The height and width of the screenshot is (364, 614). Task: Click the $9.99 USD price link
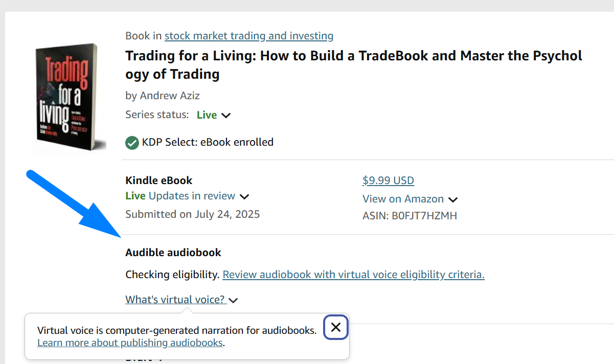point(388,180)
